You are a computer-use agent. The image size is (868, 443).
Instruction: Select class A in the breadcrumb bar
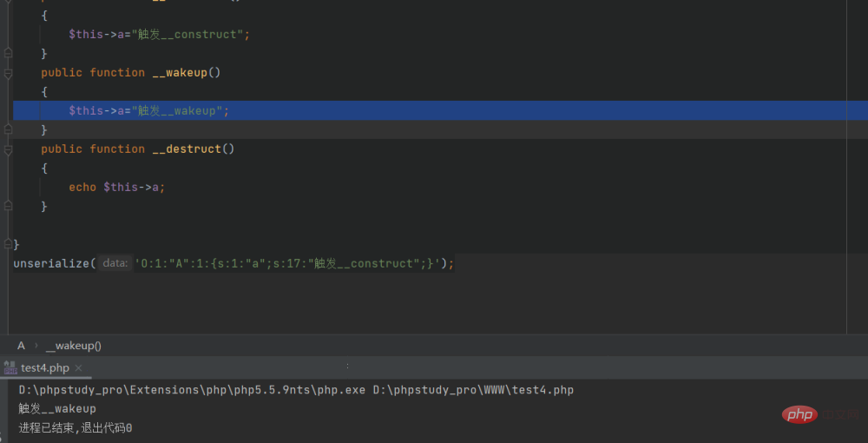(x=21, y=346)
